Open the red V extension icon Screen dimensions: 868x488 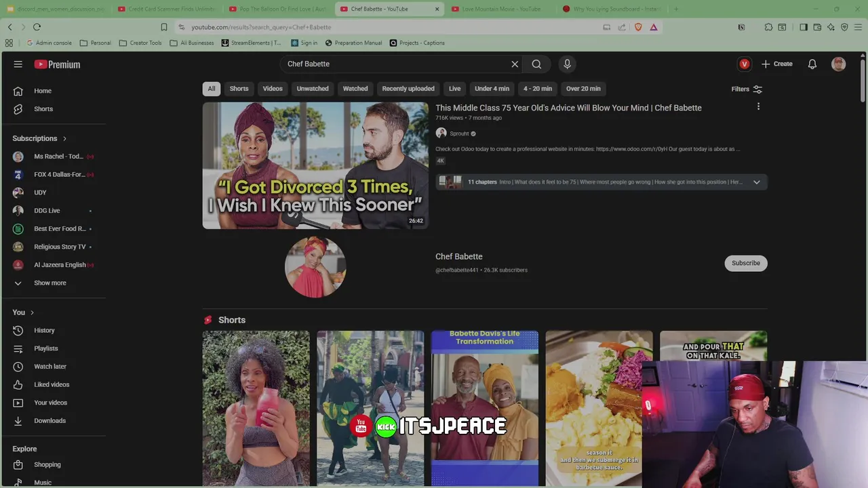[745, 64]
